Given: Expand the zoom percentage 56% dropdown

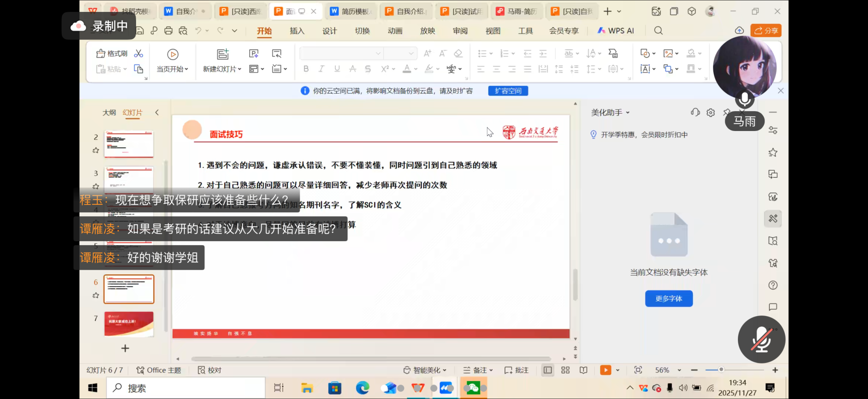Looking at the screenshot, I should coord(679,370).
